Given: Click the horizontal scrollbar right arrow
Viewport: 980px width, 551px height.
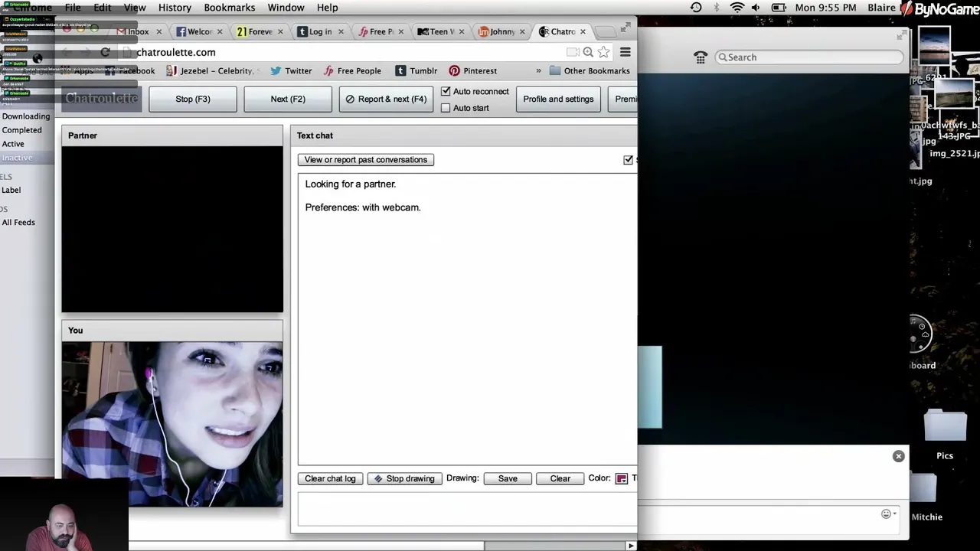Looking at the screenshot, I should [x=631, y=546].
